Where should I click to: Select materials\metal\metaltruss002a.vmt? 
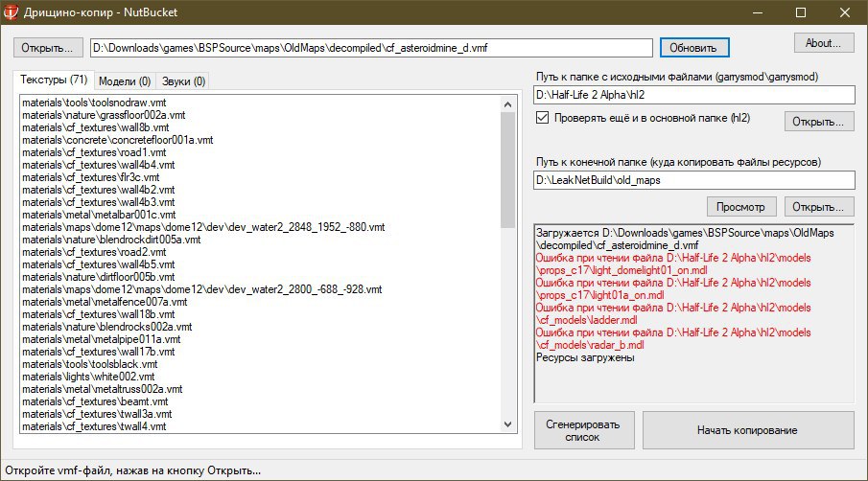[x=103, y=389]
